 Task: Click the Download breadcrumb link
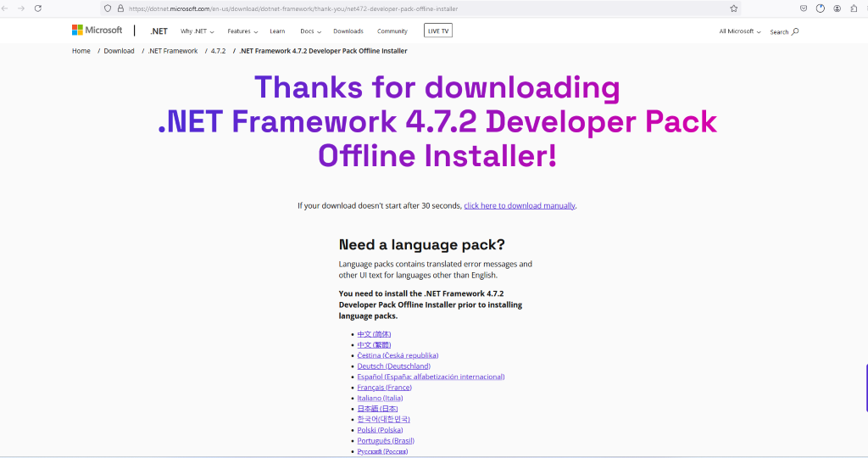pyautogui.click(x=119, y=51)
